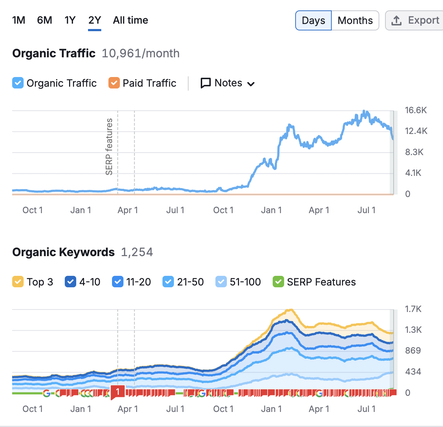
Task: Toggle the 4-10 positions checkbox
Action: (x=70, y=282)
